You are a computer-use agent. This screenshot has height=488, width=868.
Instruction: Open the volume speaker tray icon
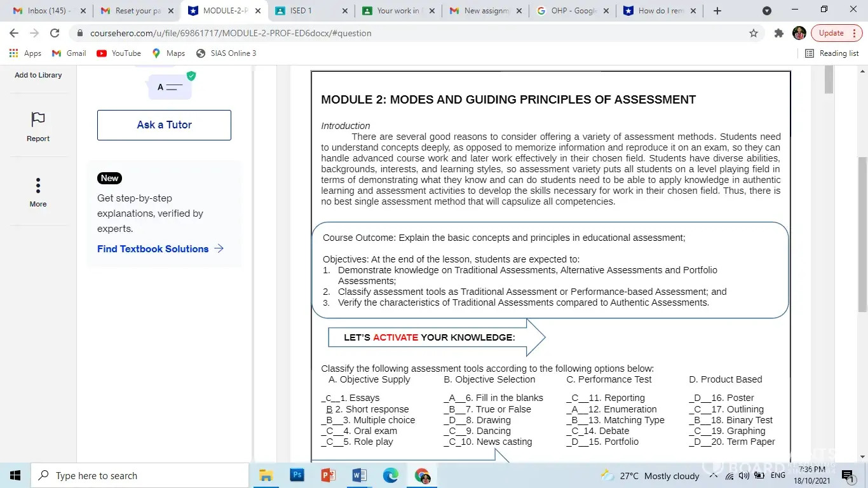point(744,476)
